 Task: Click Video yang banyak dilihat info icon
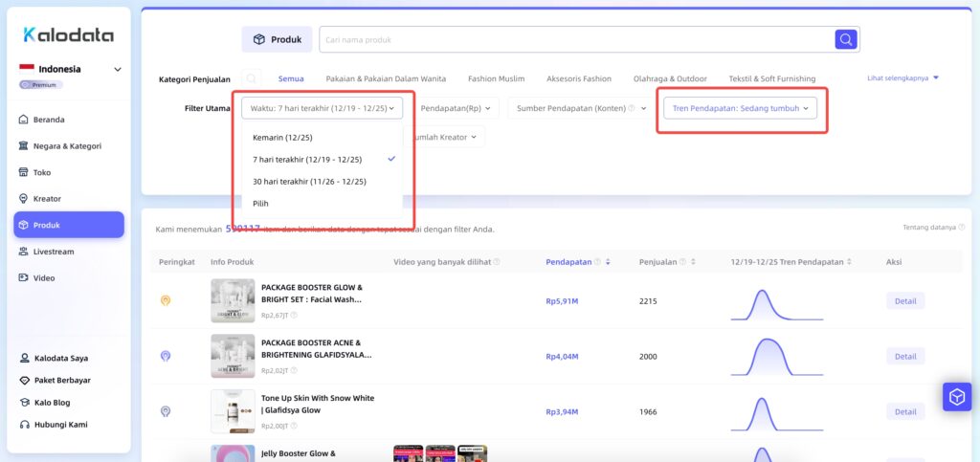(497, 262)
